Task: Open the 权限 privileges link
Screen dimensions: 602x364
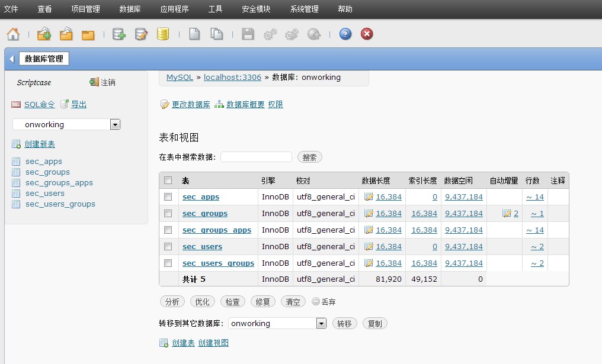Action: pyautogui.click(x=276, y=104)
